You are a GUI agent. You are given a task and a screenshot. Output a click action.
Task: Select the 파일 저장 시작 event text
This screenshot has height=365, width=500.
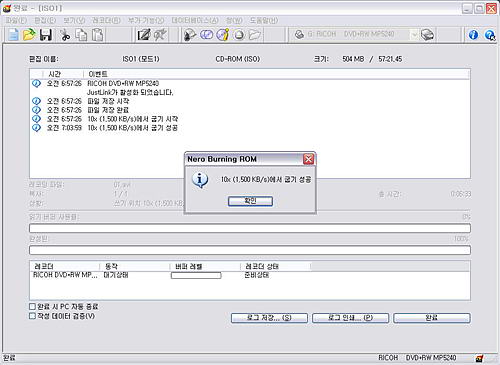(x=108, y=101)
